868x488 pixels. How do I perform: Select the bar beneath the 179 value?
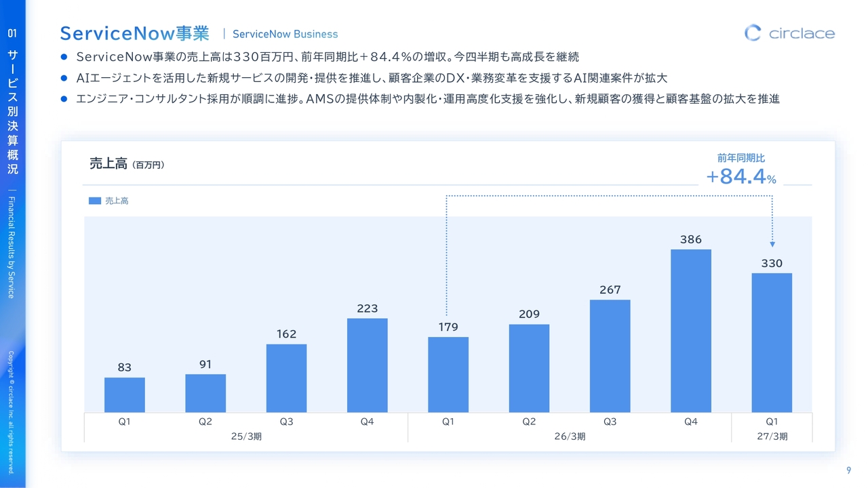pos(448,375)
